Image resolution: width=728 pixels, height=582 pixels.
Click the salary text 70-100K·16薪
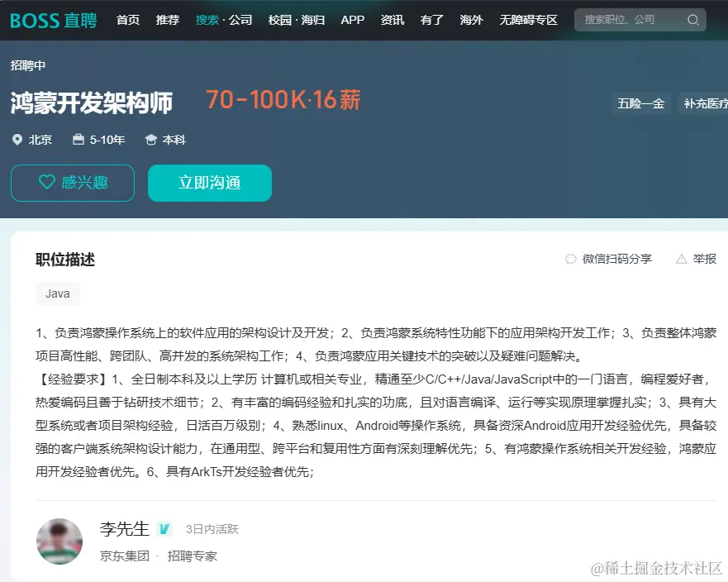point(283,100)
